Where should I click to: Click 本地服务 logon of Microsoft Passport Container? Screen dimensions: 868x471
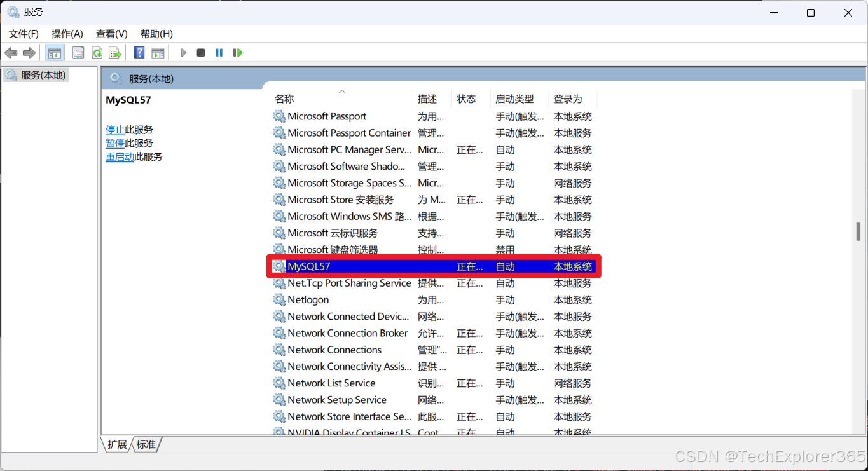[x=572, y=133]
